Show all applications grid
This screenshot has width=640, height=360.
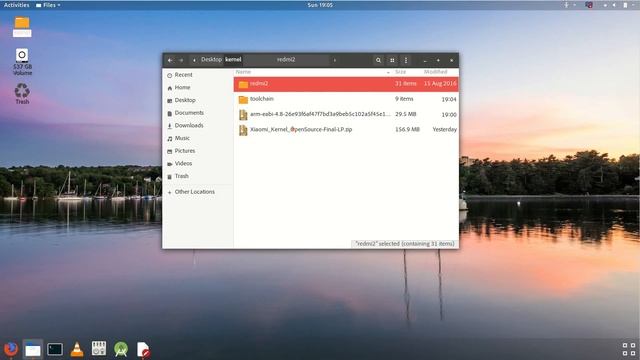[x=629, y=349]
